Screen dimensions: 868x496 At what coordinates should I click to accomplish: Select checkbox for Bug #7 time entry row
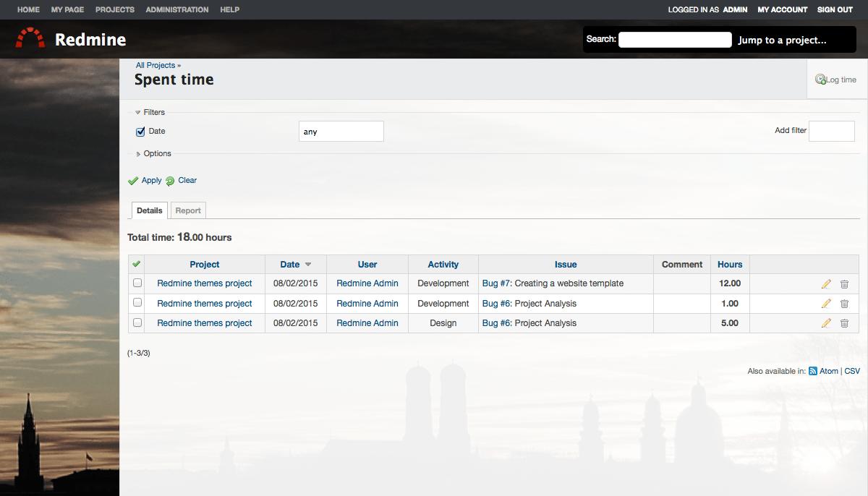(137, 283)
